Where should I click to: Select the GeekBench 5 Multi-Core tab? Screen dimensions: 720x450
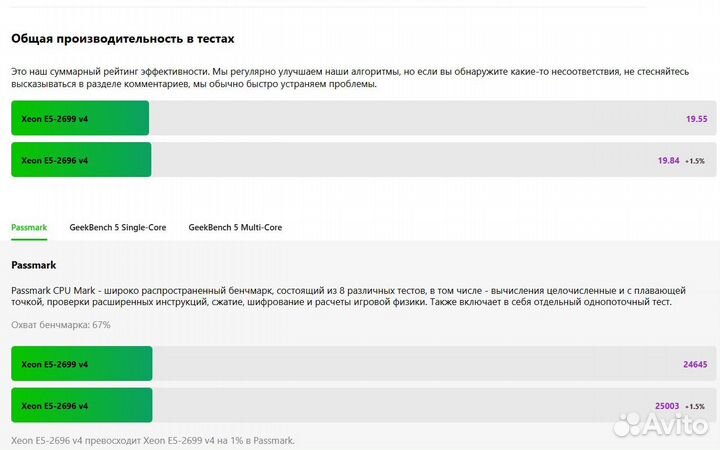tap(235, 227)
